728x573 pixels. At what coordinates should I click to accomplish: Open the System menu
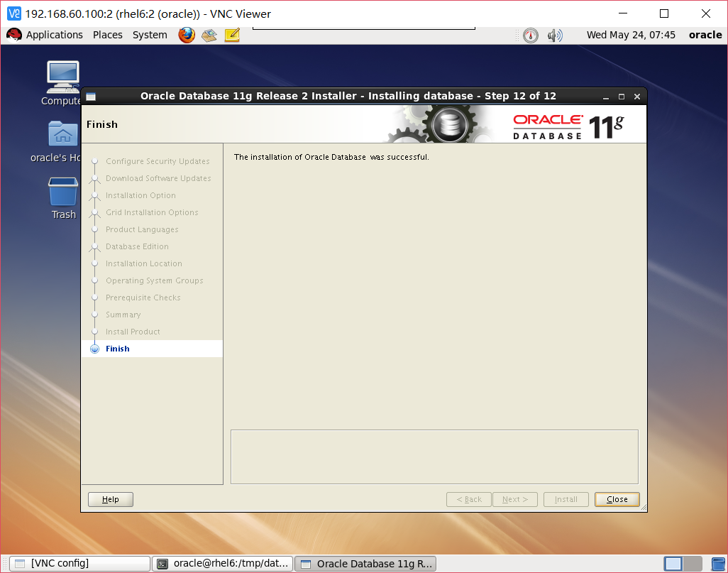pyautogui.click(x=149, y=34)
